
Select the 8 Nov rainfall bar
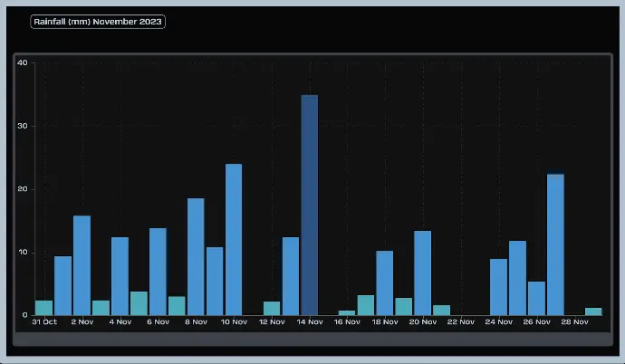click(196, 256)
